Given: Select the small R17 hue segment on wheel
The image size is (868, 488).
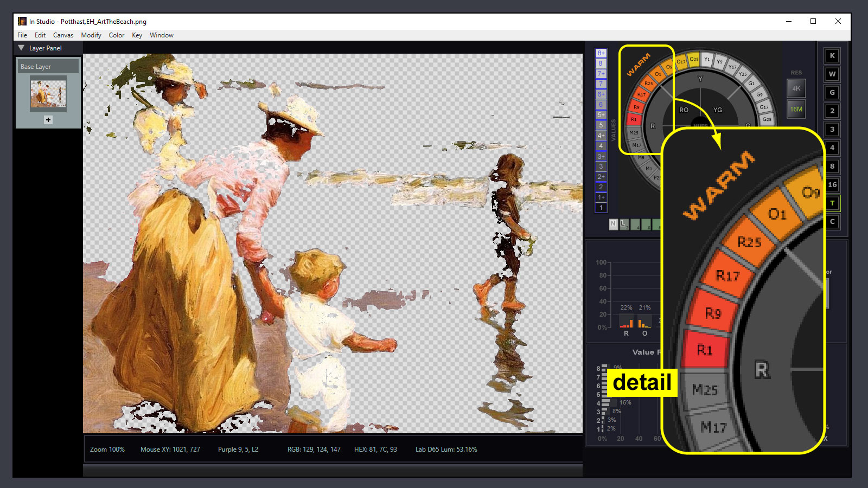Looking at the screenshot, I should [642, 94].
